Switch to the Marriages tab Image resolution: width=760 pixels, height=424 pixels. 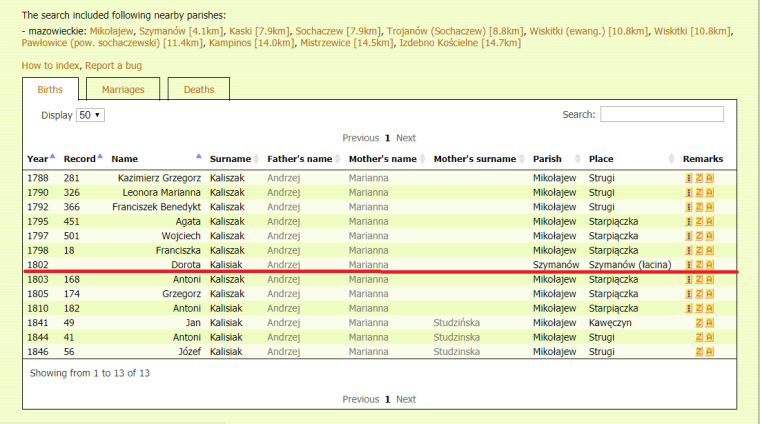(123, 90)
